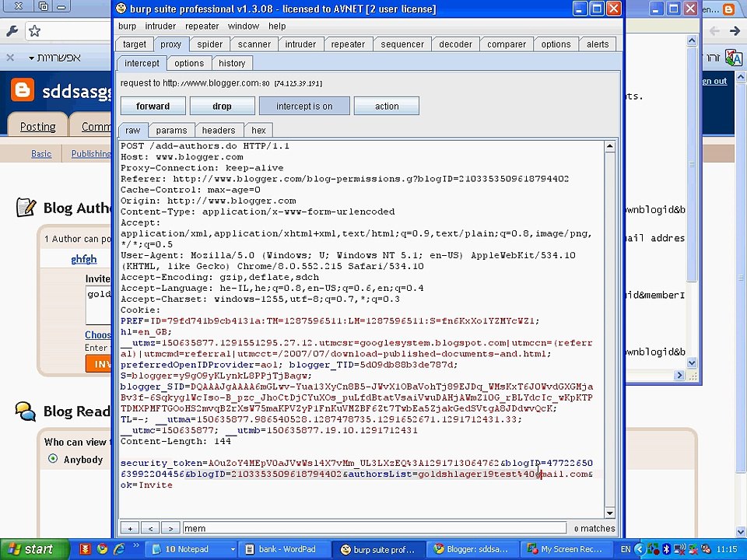Launch Internet Explorer from quick launch
The width and height of the screenshot is (747, 560).
coord(118,549)
